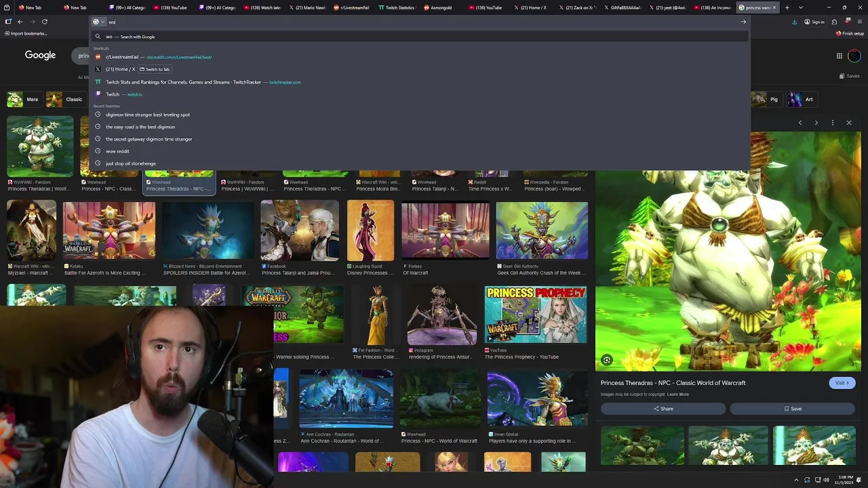
Task: Open the Ann Cochran Routantan image result
Action: 346,399
